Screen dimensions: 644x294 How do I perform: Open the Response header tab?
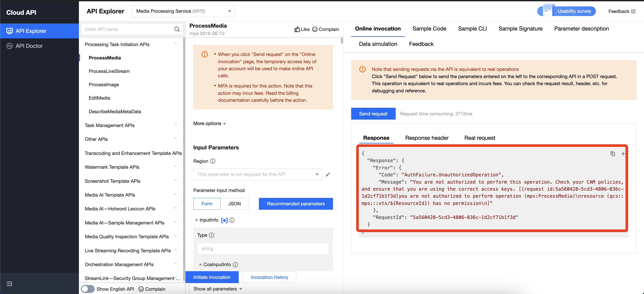coord(427,138)
